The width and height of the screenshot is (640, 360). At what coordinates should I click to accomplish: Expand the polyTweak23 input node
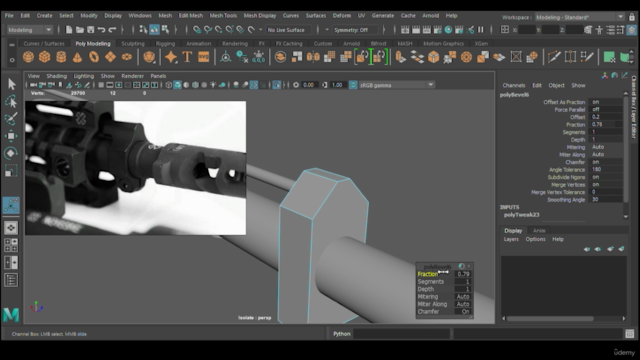click(x=522, y=215)
